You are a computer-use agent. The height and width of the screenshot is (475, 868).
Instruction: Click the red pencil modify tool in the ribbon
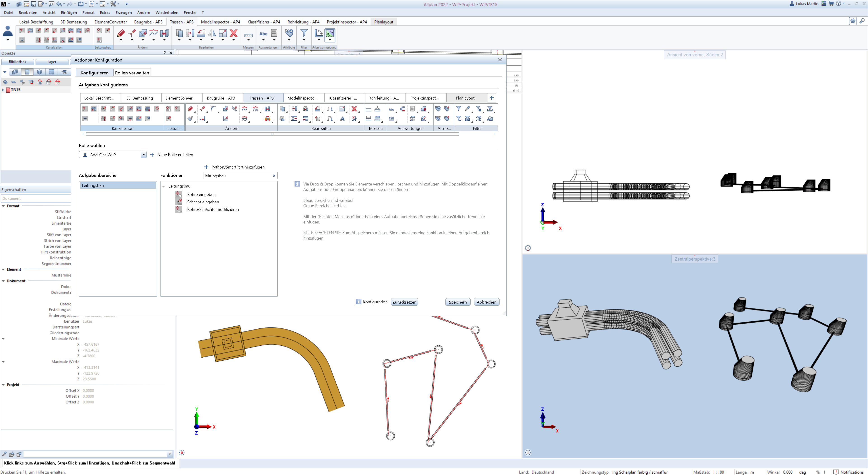pos(121,33)
